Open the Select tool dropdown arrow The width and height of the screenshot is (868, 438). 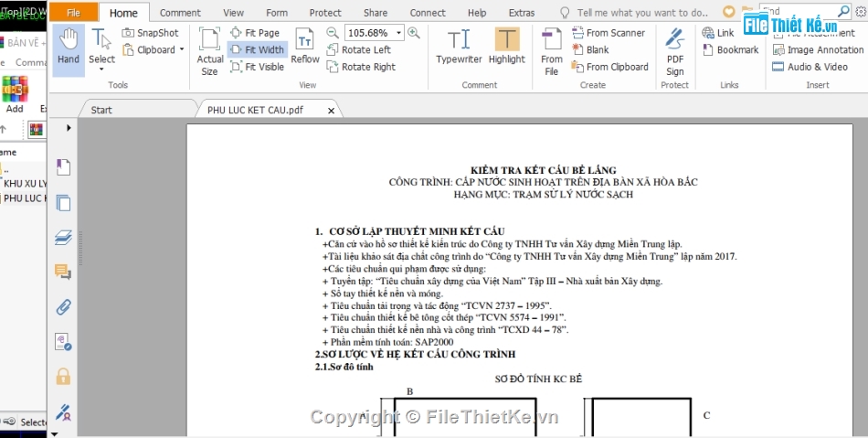[x=101, y=69]
